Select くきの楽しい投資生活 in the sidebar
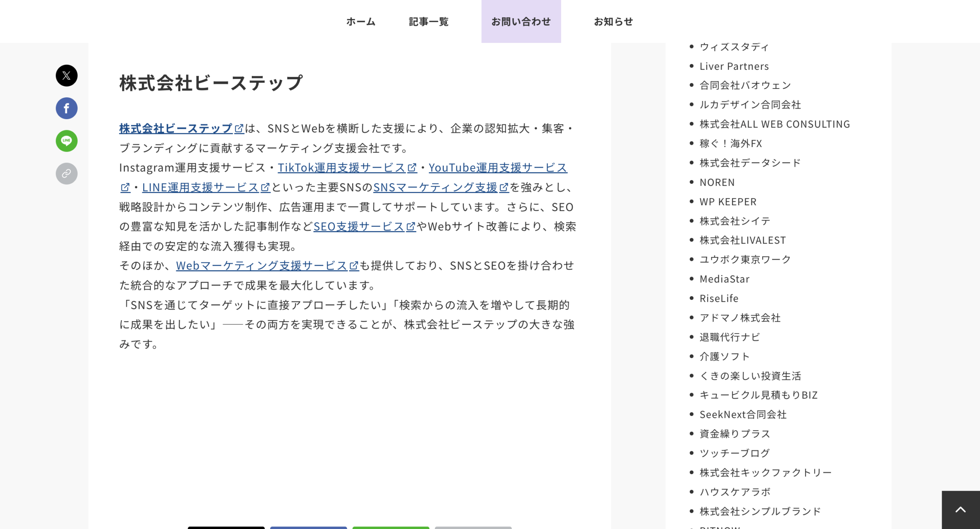This screenshot has width=980, height=529. click(x=750, y=376)
